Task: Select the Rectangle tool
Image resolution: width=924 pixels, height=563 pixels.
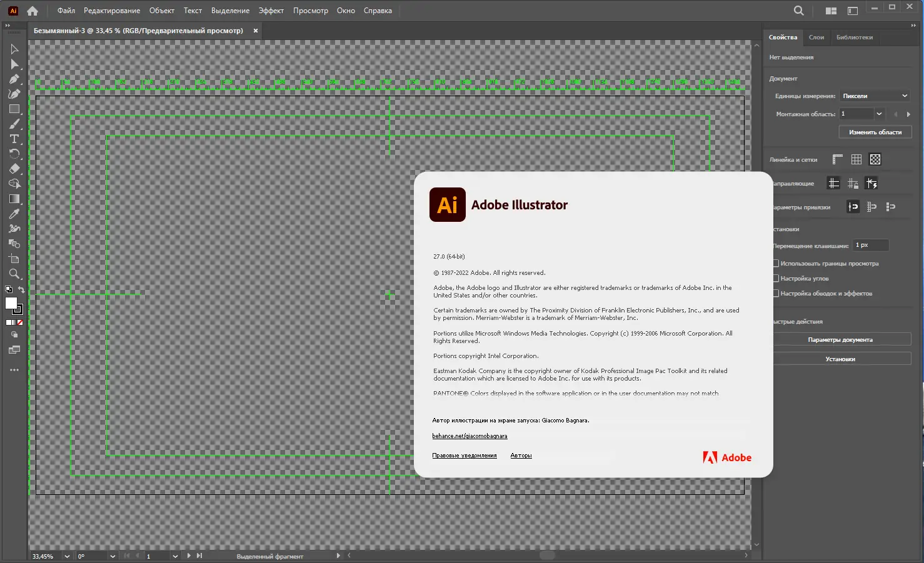Action: point(14,109)
